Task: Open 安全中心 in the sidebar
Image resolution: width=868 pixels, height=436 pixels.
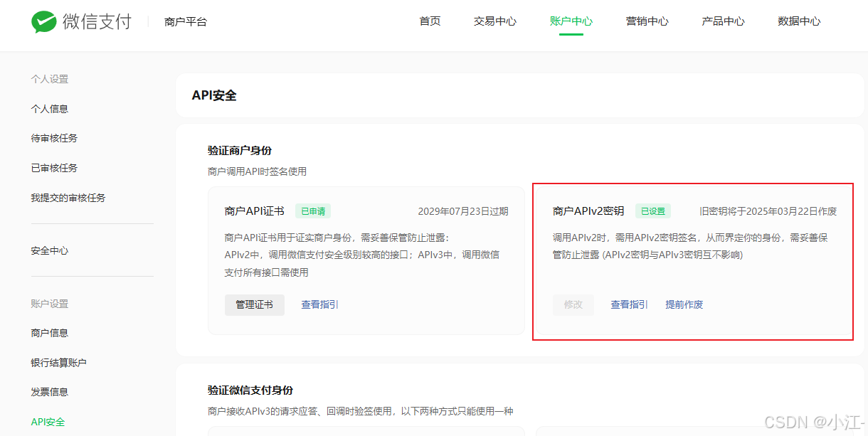Action: click(50, 250)
